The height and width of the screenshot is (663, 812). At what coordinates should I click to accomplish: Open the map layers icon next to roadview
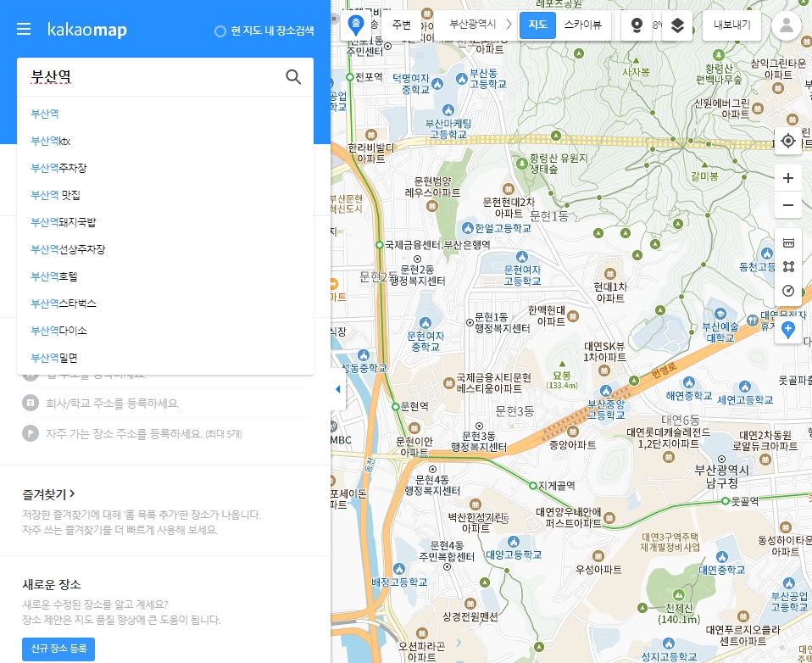(676, 25)
